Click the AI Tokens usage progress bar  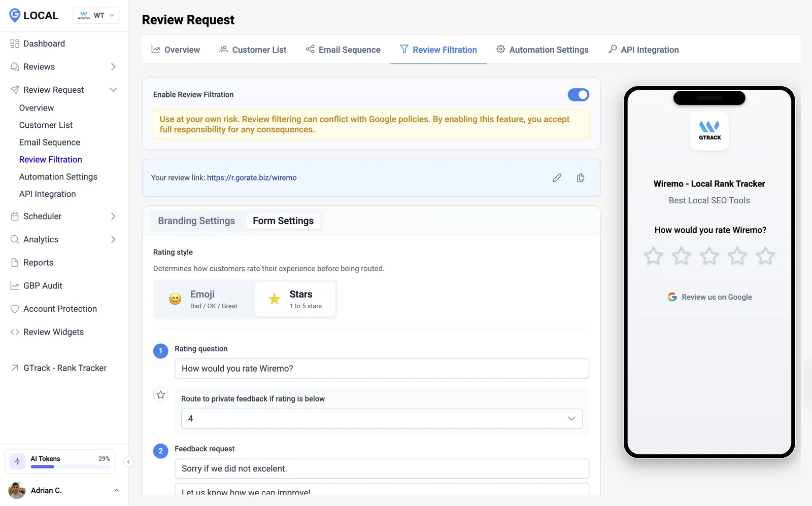pos(70,466)
